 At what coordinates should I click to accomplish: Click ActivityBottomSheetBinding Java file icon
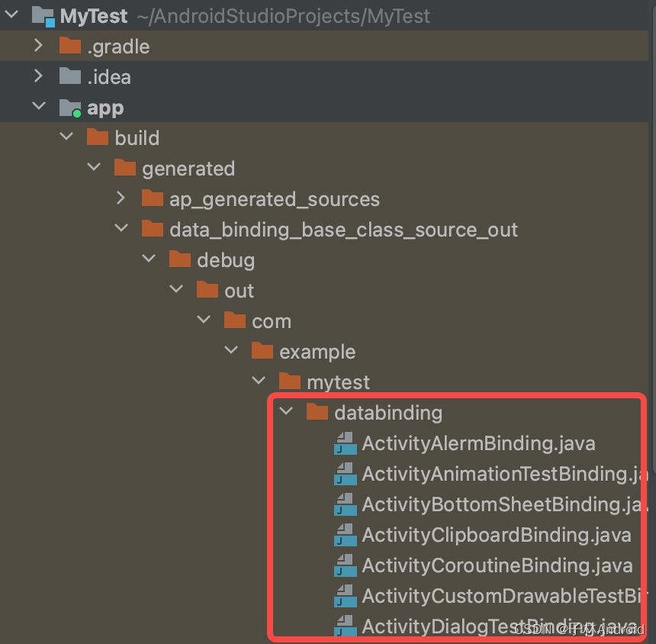(x=346, y=504)
